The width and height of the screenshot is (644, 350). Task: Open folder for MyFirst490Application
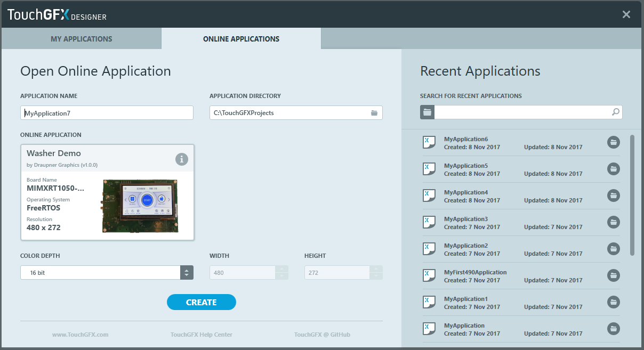point(614,275)
